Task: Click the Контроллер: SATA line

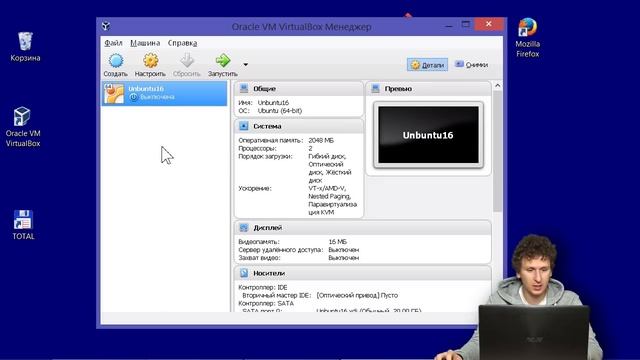Action: [x=266, y=303]
